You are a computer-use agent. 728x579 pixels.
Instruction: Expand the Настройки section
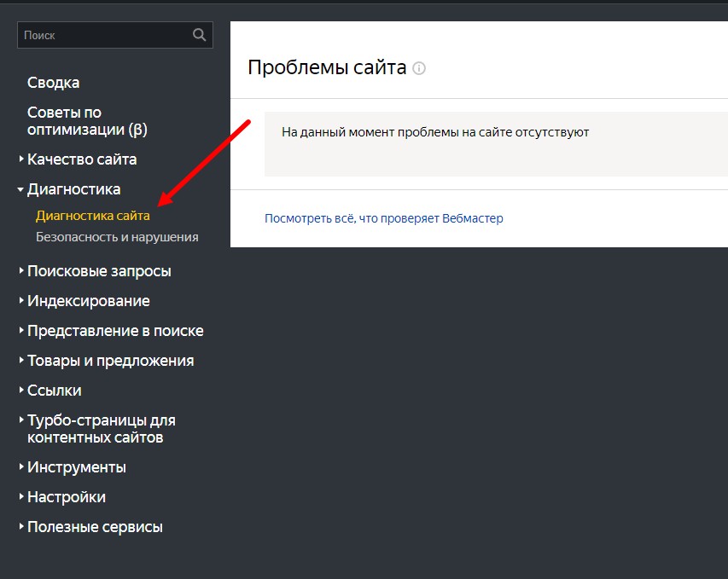pos(66,497)
